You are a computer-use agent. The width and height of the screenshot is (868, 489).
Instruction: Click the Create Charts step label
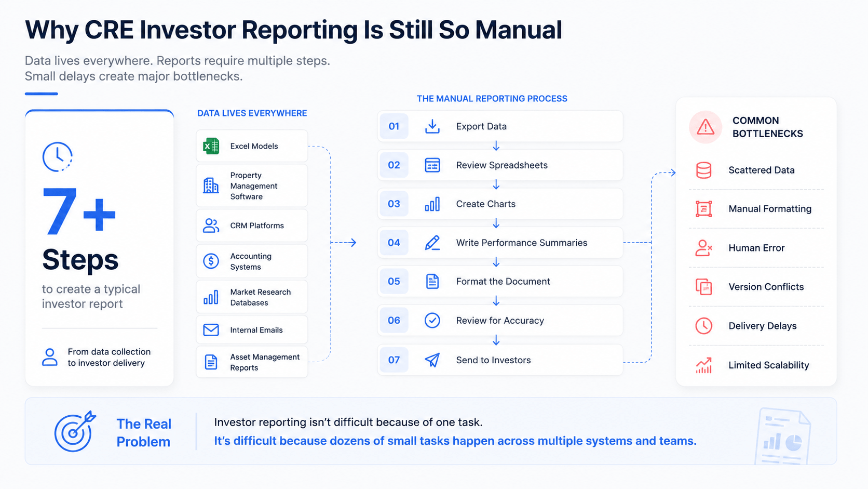[x=486, y=204]
